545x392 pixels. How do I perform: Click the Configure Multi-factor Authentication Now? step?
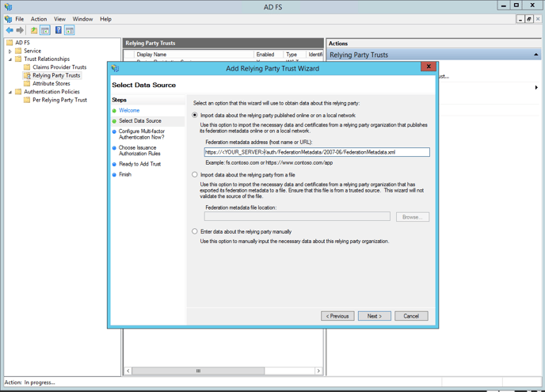142,134
